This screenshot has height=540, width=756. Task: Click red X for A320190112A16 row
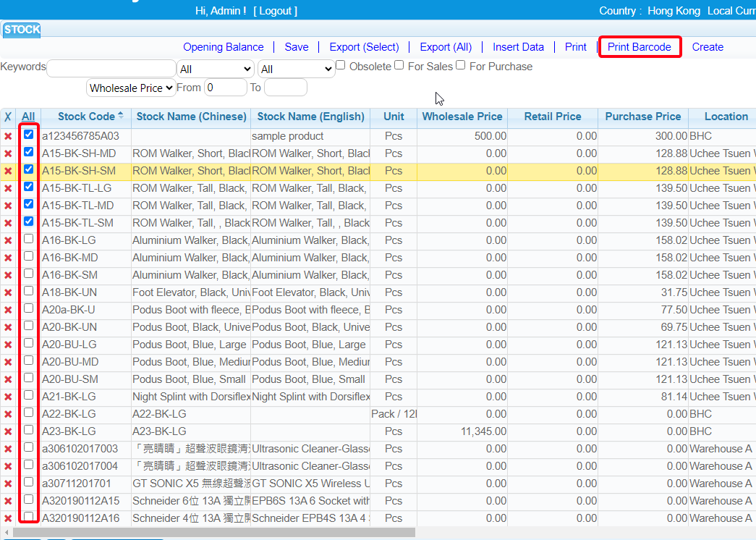click(x=8, y=518)
